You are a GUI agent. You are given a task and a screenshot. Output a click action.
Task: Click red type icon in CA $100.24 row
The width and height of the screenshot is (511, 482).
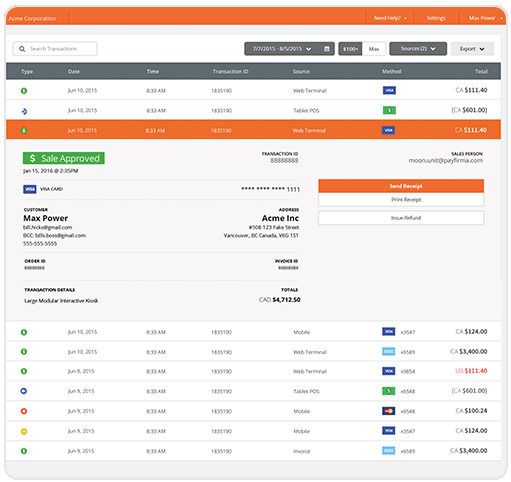(x=24, y=411)
